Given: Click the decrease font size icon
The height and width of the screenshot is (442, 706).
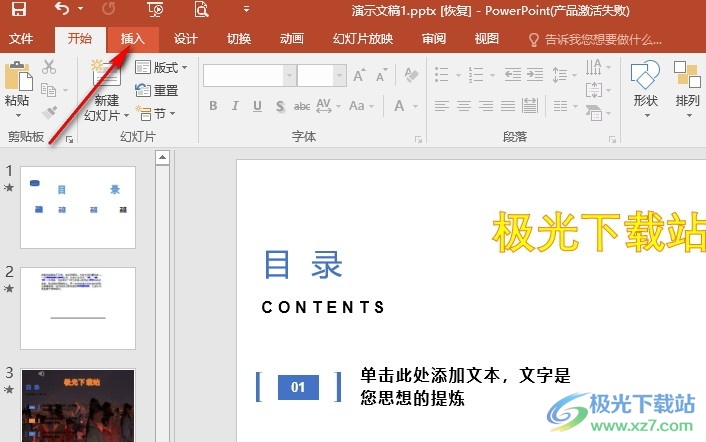Looking at the screenshot, I should pos(381,75).
